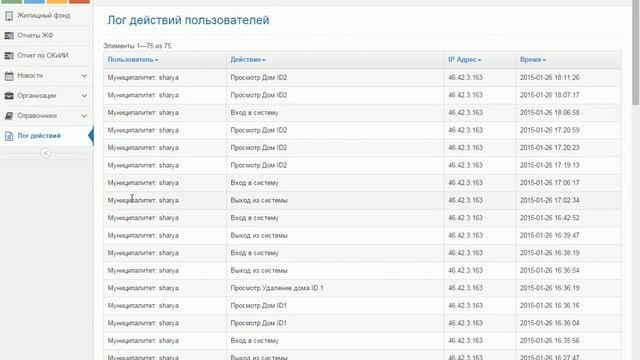The width and height of the screenshot is (640, 360).
Task: Expand the Новости submenu chevron
Action: tap(84, 76)
